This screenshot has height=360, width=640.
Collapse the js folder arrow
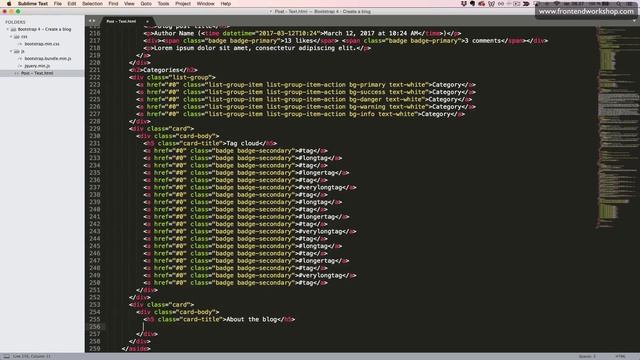pos(11,51)
